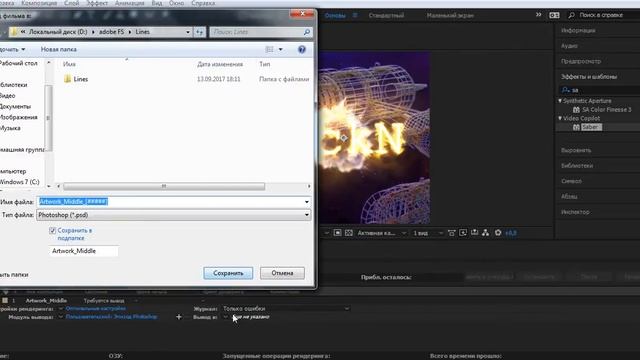Image resolution: width=640 pixels, height=360 pixels.
Task: Click the 'Имя файла' input field
Action: pyautogui.click(x=170, y=202)
